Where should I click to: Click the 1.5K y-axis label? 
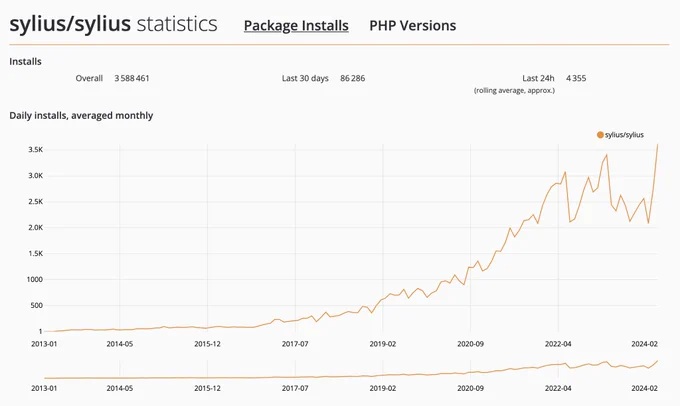36,254
